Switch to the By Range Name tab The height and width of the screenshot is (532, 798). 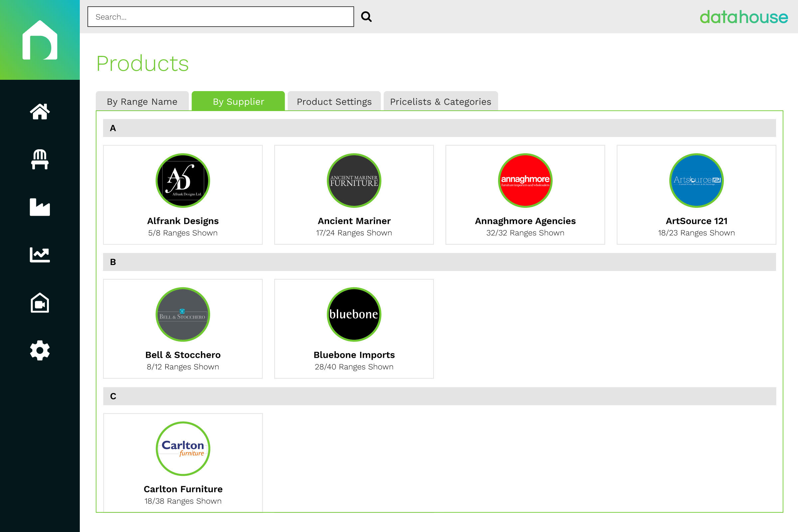click(x=142, y=101)
